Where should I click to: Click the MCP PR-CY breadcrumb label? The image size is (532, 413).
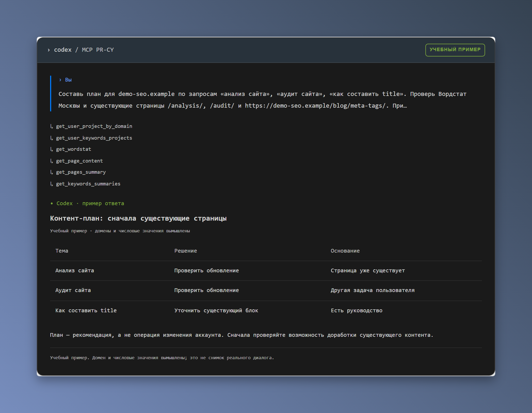coord(98,50)
